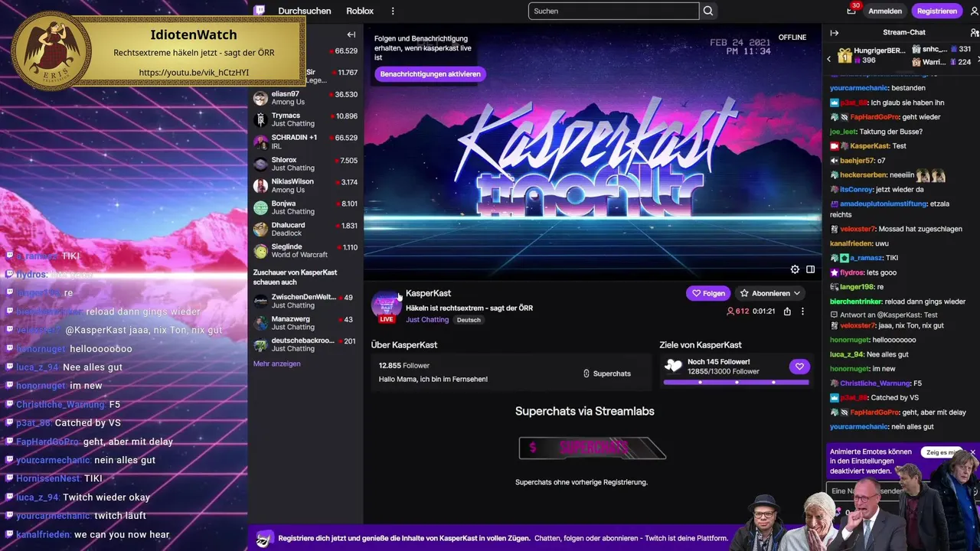This screenshot has width=980, height=551.
Task: Show previous gift leaderboard entry
Action: pos(828,58)
